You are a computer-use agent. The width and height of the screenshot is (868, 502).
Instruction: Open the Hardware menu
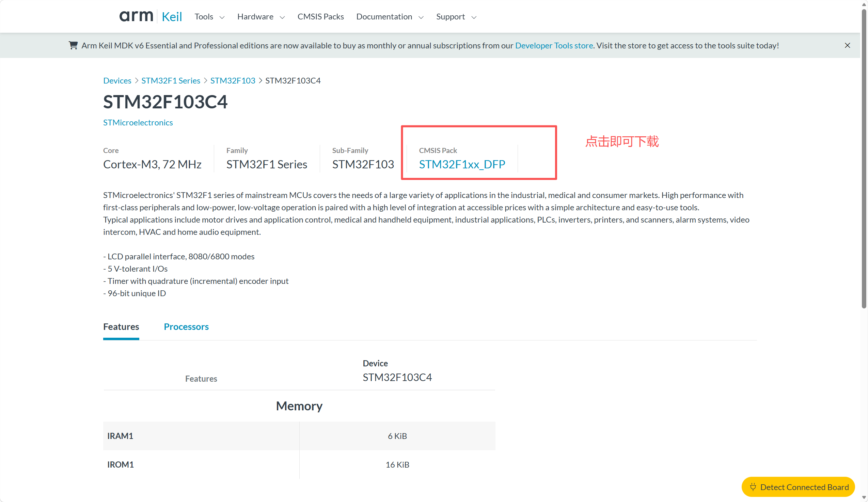coord(255,17)
